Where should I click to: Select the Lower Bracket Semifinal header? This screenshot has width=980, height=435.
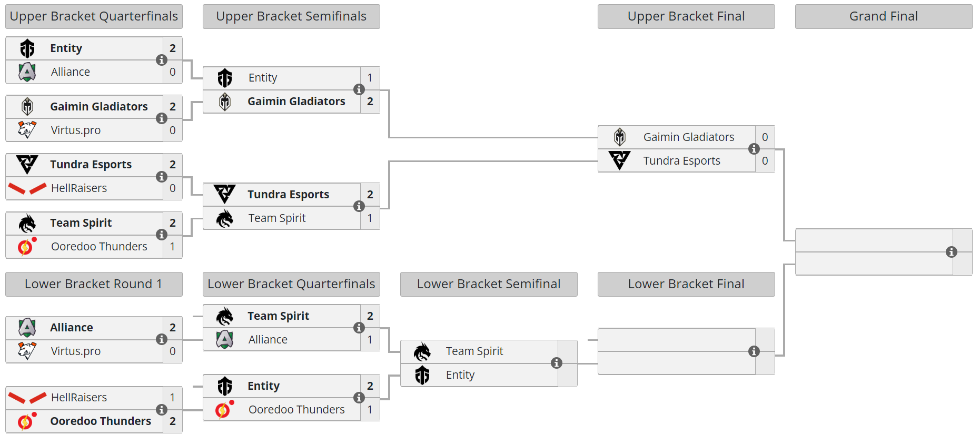point(488,284)
